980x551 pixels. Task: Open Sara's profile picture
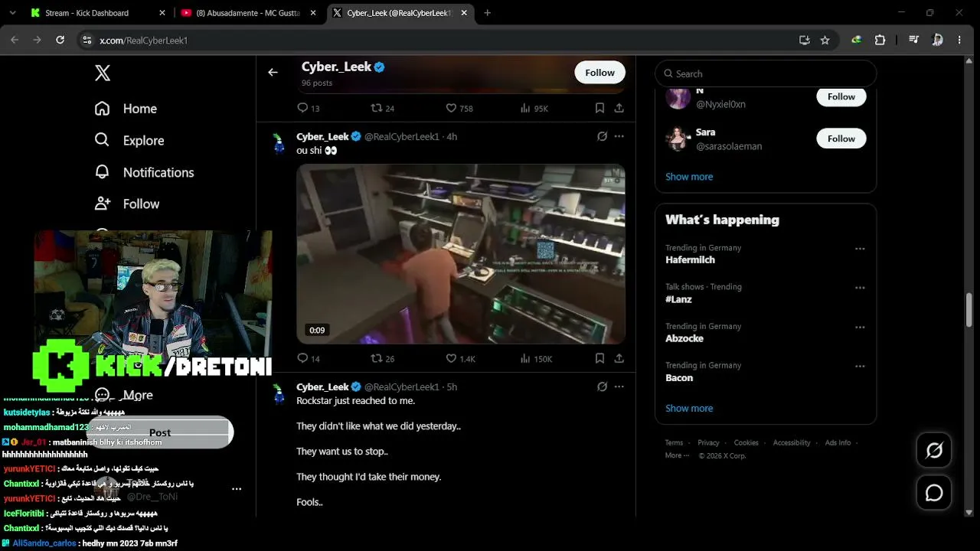tap(678, 139)
